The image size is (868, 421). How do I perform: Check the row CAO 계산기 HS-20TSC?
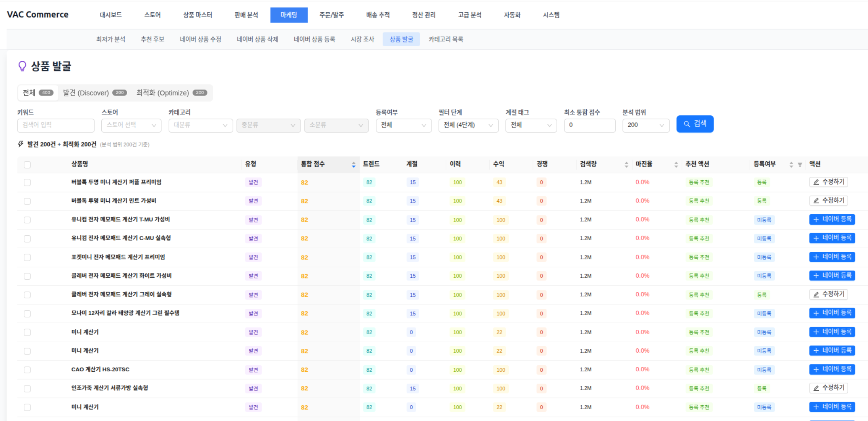tap(27, 369)
